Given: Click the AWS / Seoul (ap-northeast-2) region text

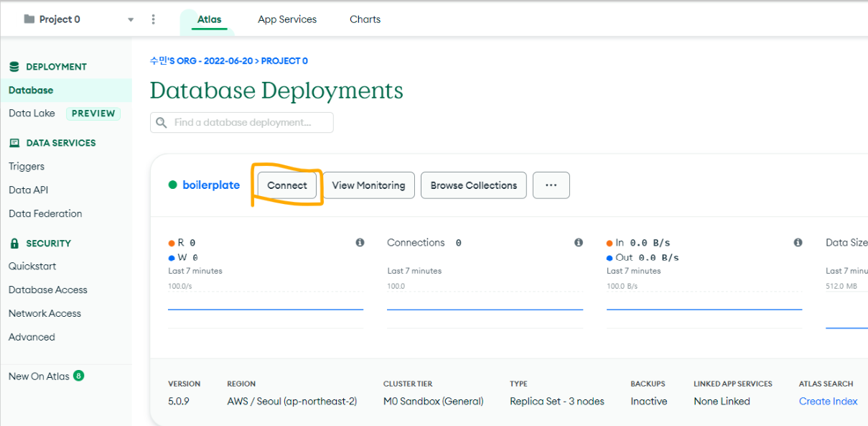Looking at the screenshot, I should point(291,402).
